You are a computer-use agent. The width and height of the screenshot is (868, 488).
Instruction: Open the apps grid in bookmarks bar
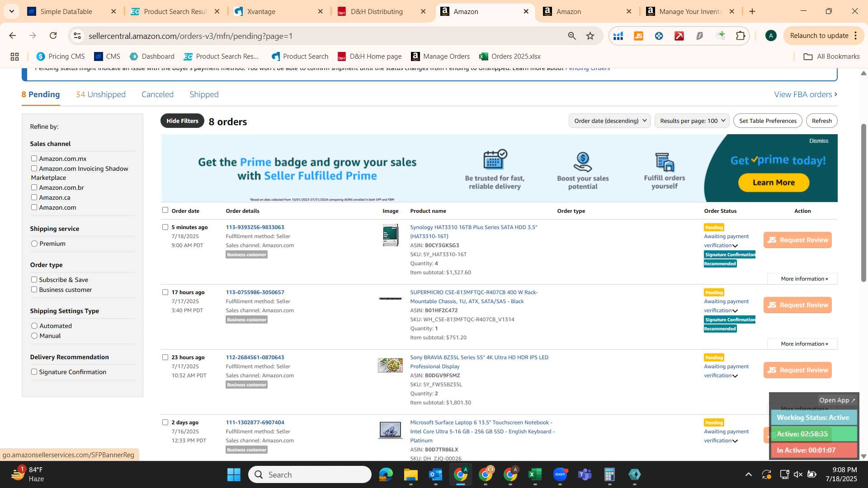(14, 56)
